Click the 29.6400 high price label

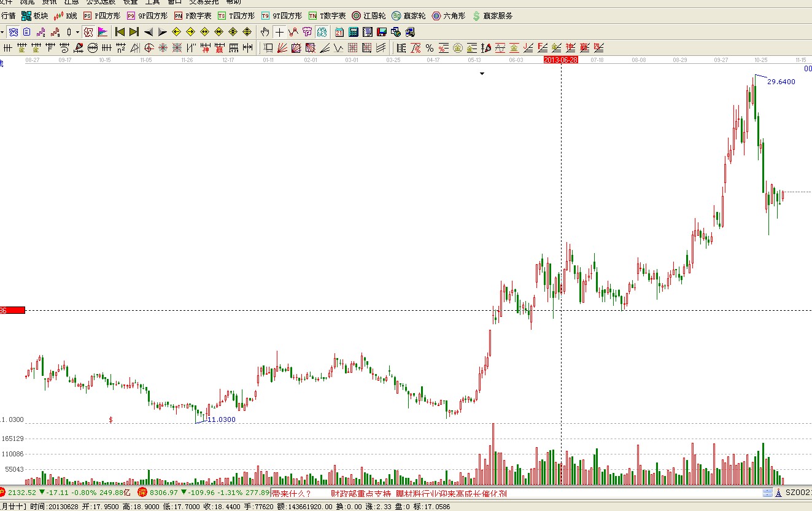click(x=781, y=82)
